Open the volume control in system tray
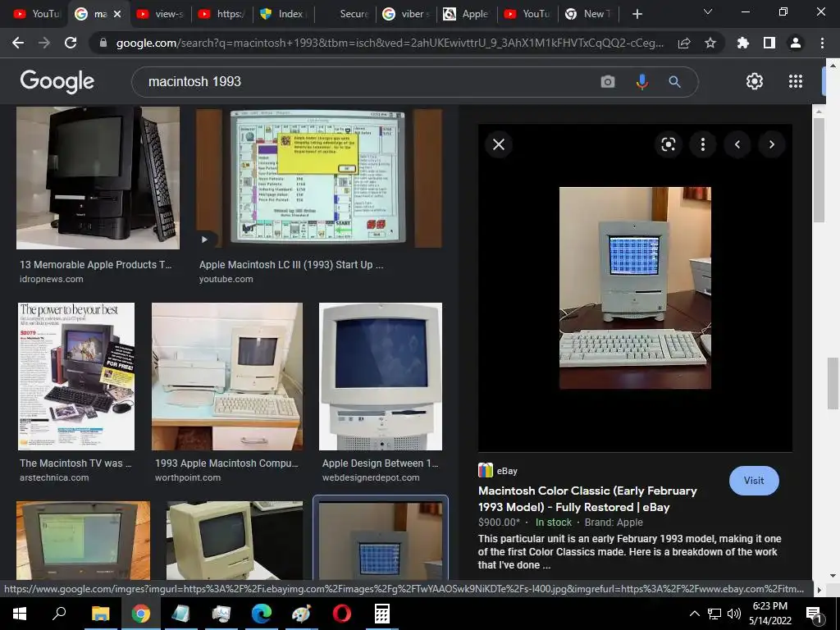The width and height of the screenshot is (840, 630). click(x=734, y=614)
